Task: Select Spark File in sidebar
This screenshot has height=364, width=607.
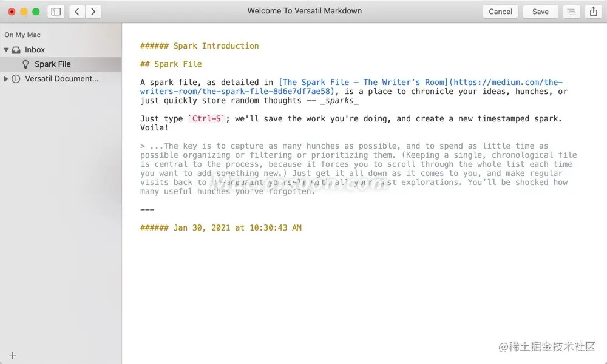Action: tap(61, 64)
